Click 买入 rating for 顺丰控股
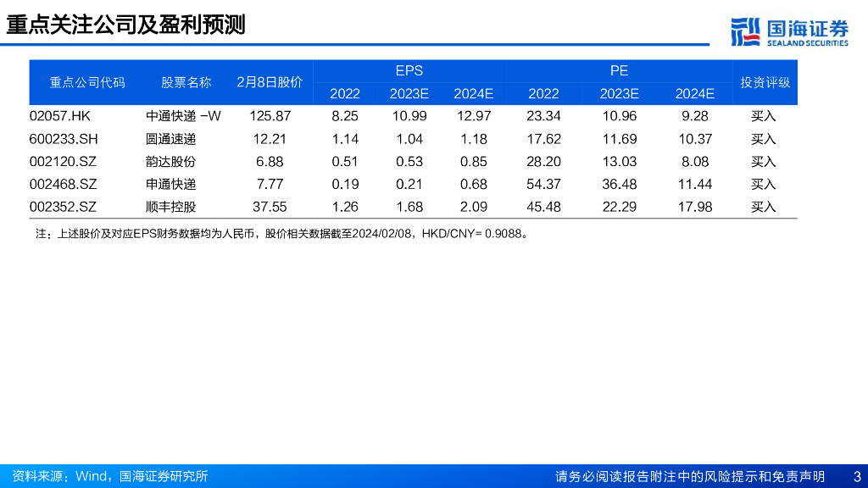The width and height of the screenshot is (868, 488). (764, 207)
